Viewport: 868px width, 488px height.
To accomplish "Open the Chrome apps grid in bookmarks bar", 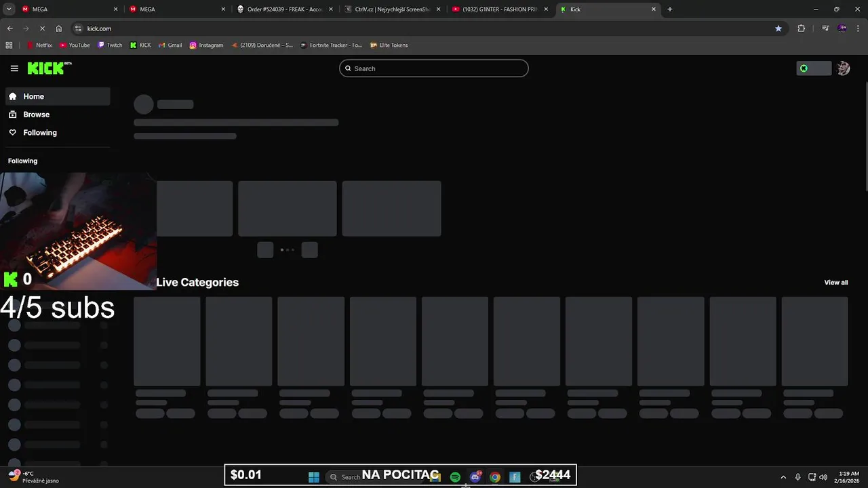I will [x=9, y=45].
